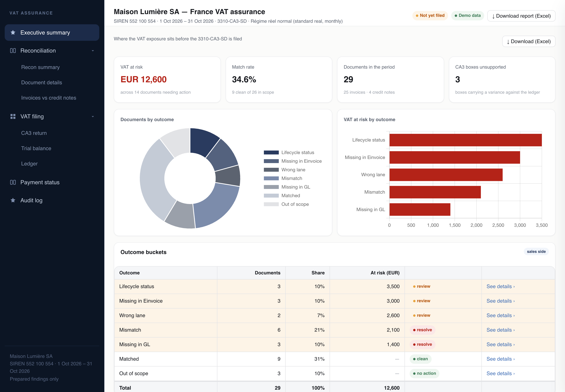Open the CA3 return page
565x392 pixels.
(34, 133)
